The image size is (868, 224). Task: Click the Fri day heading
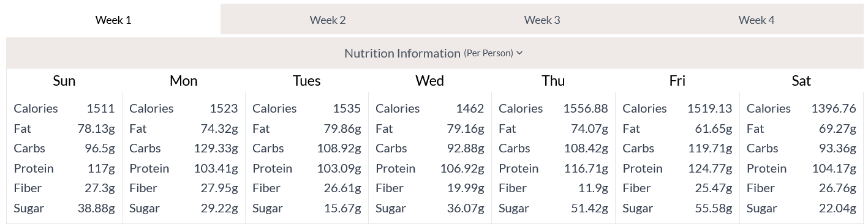point(677,81)
